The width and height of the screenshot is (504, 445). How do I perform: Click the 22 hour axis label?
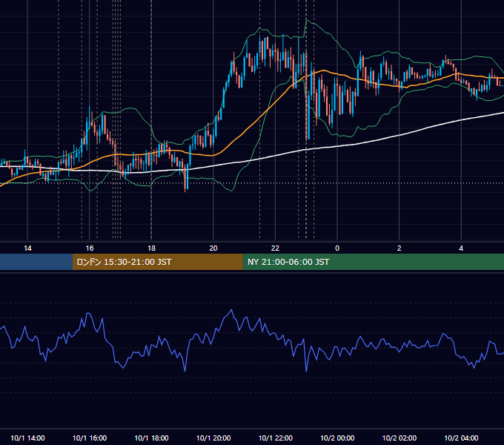tap(275, 248)
